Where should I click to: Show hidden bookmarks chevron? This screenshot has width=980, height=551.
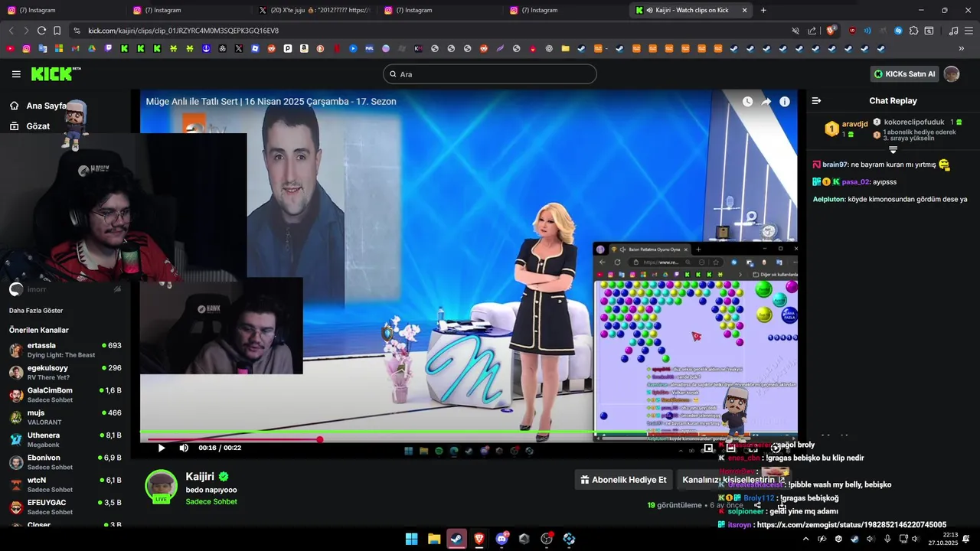pyautogui.click(x=962, y=48)
